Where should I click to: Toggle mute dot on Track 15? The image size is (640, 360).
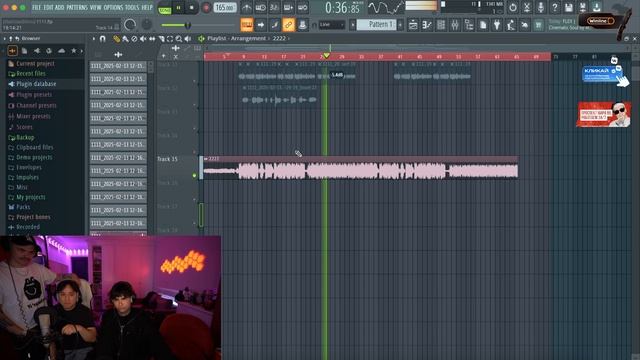194,176
